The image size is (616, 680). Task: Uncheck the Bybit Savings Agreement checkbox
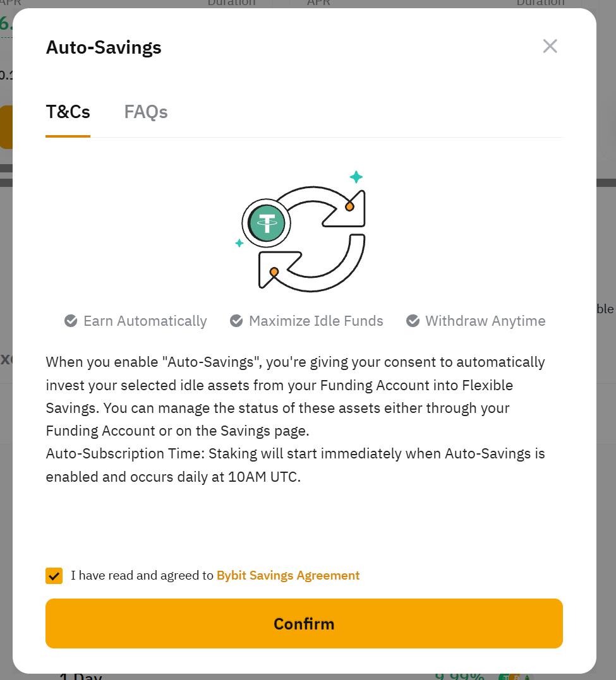click(54, 576)
